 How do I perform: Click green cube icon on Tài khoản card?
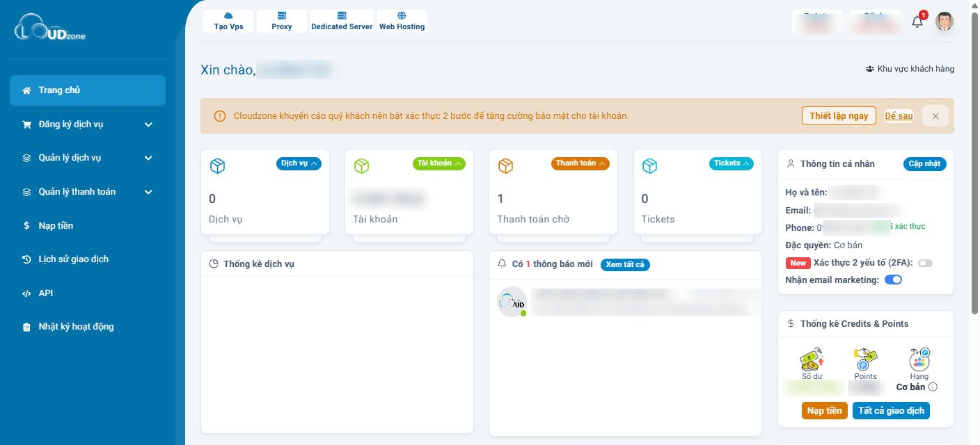pos(361,165)
